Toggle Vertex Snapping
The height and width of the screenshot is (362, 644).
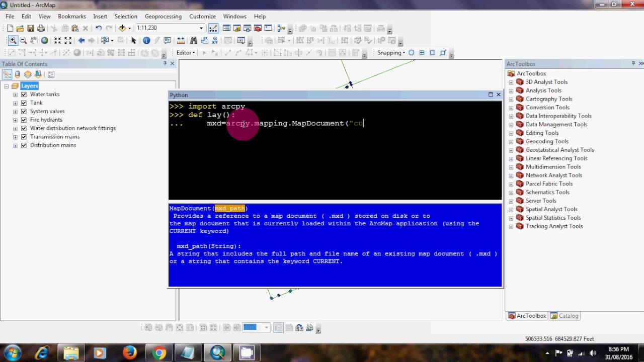coord(432,53)
